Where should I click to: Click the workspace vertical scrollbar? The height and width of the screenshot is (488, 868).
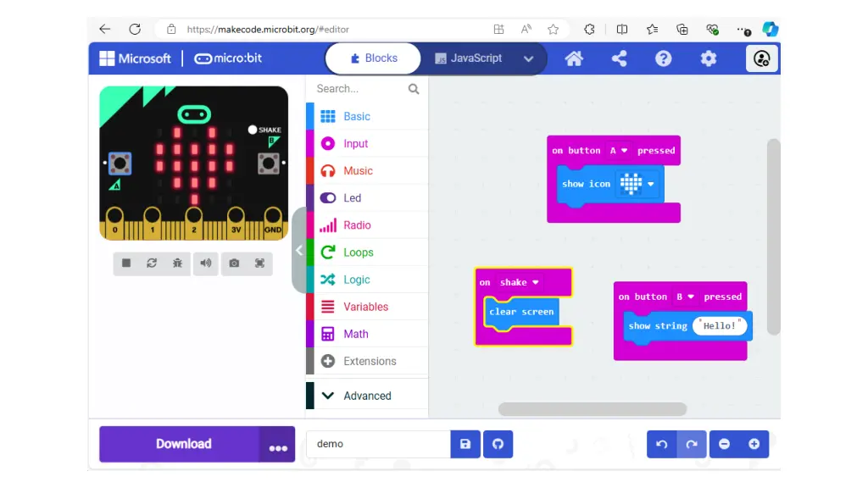pyautogui.click(x=773, y=237)
